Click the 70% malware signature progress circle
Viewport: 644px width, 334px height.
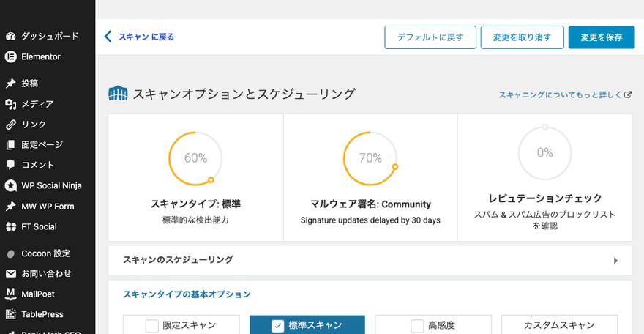tap(370, 158)
